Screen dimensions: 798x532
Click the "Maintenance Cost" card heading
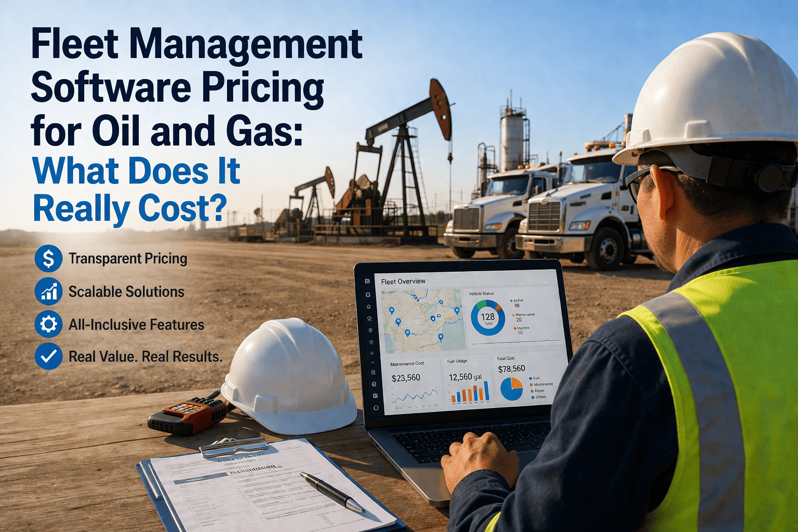[407, 364]
